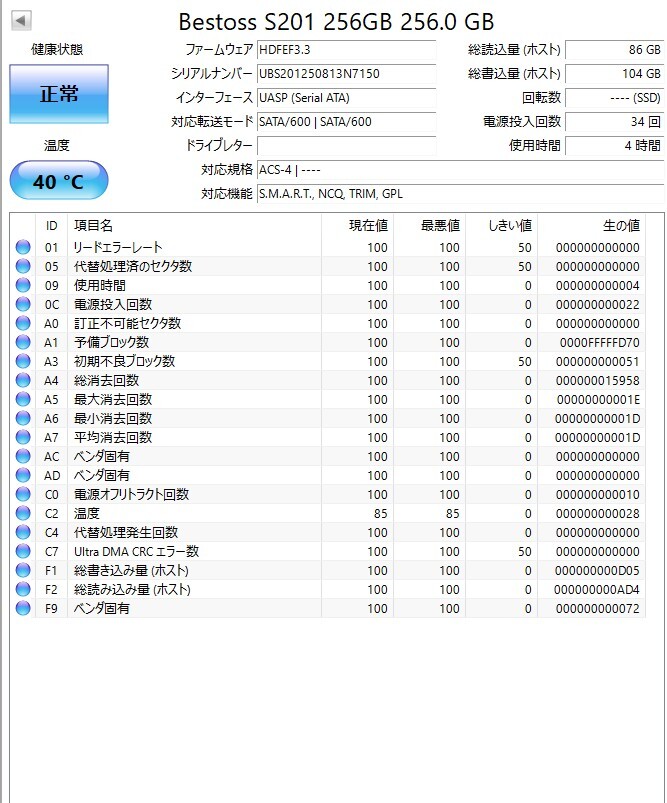Select raw value 000000000051
Image resolution: width=667 pixels, height=803 pixels.
point(598,362)
